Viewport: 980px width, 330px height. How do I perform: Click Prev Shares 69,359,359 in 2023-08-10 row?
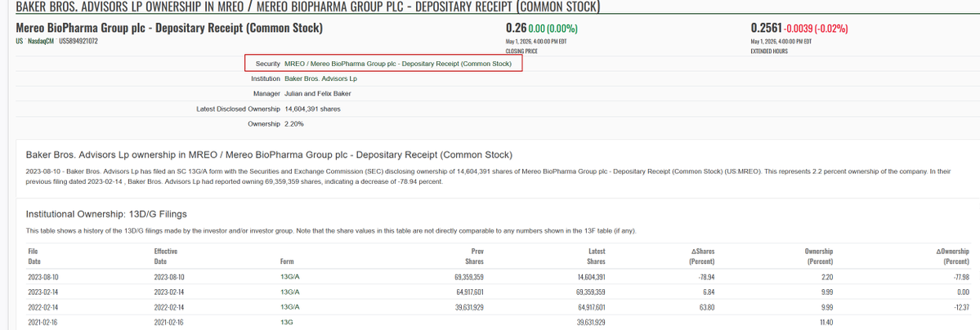pyautogui.click(x=468, y=277)
